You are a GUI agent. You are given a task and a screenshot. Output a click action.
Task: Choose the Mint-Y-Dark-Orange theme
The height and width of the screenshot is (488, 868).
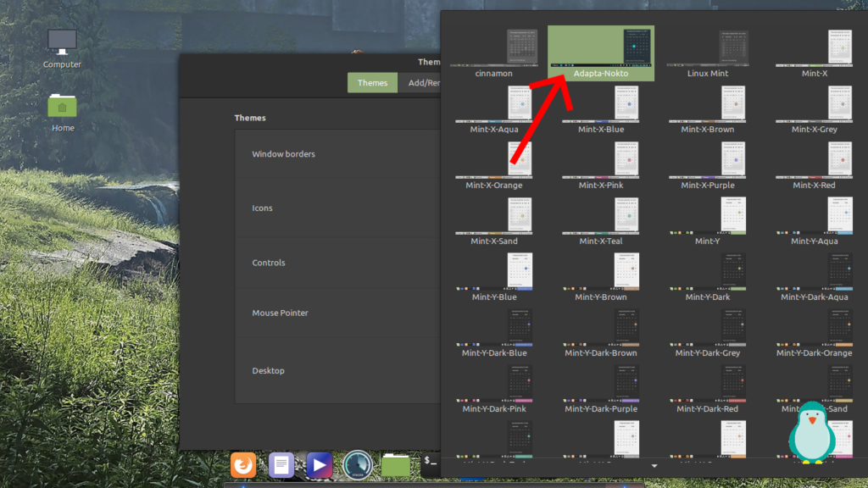point(815,333)
